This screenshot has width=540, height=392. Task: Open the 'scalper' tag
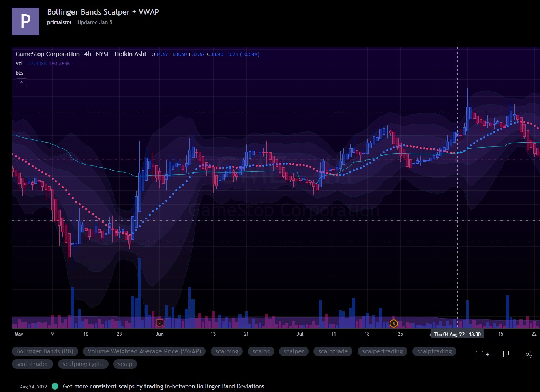coord(294,351)
